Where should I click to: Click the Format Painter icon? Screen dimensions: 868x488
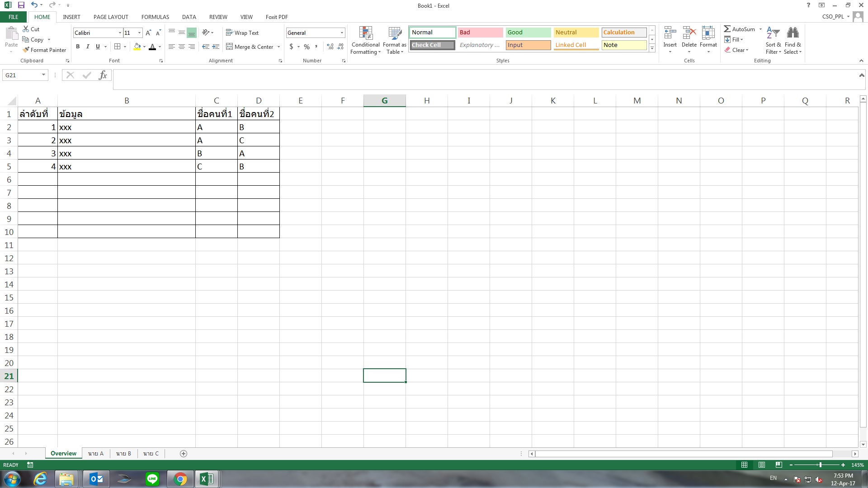click(26, 50)
